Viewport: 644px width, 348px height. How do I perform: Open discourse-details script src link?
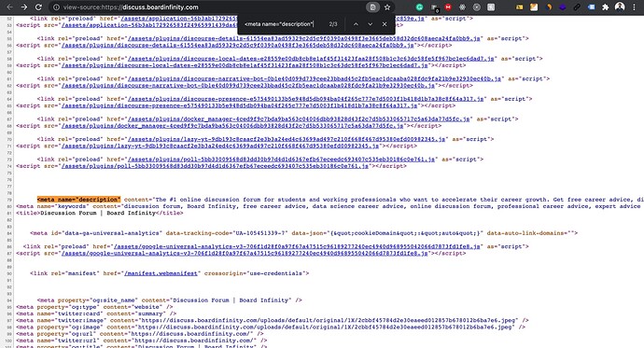click(238, 45)
